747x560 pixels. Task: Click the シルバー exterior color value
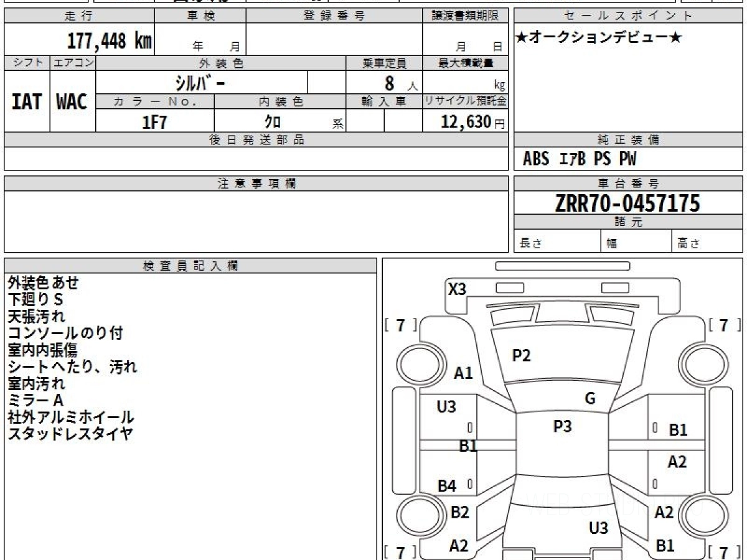coord(199,83)
